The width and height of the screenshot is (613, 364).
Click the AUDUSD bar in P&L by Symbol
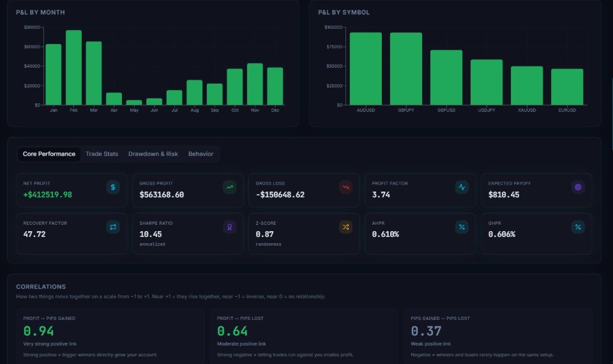coord(366,69)
